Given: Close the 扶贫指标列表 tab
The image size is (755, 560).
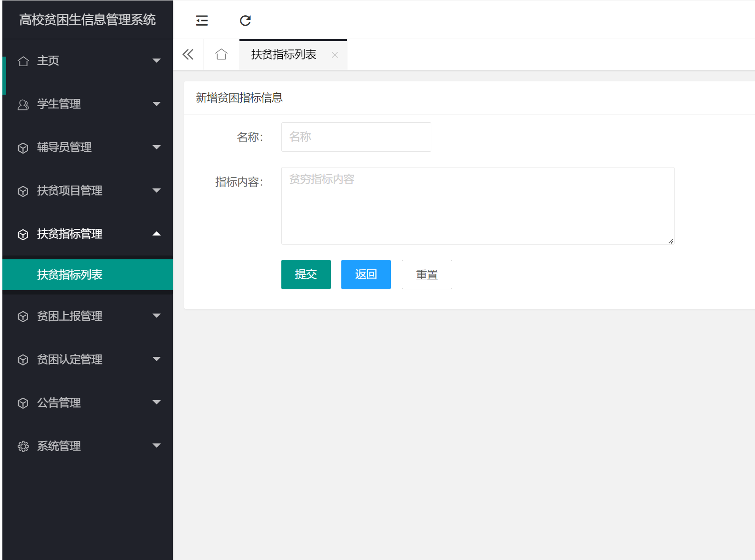Looking at the screenshot, I should pos(335,55).
